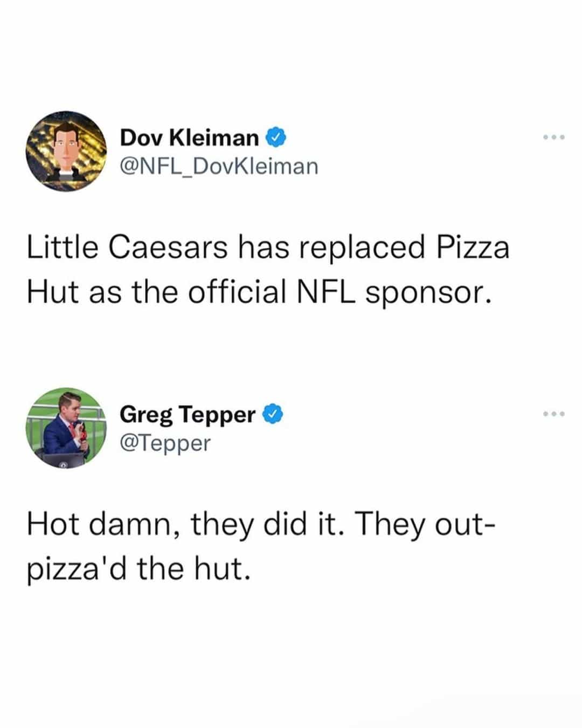Open Greg Tepper's profile picture
Viewport: 582px width, 728px height.
[67, 428]
